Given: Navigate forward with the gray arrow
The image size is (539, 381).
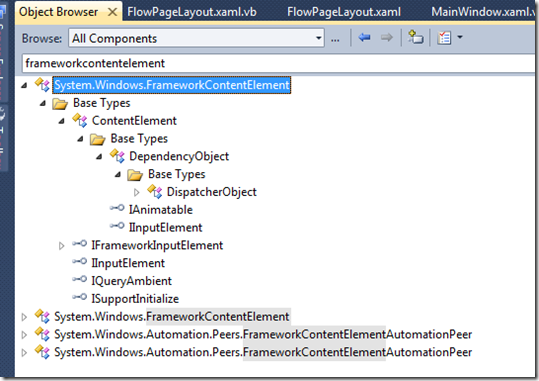Looking at the screenshot, I should [x=387, y=37].
